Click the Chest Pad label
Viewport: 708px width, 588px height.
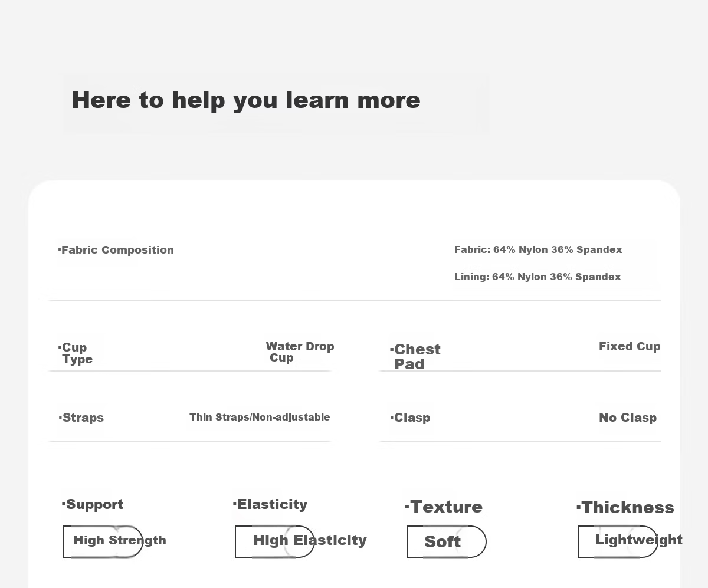415,357
